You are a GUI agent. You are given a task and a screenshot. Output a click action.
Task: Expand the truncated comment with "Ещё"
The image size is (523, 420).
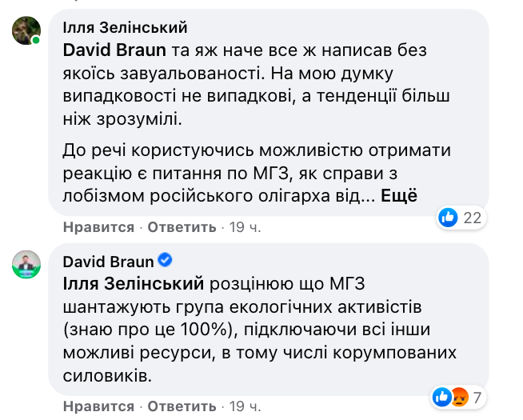[x=399, y=194]
